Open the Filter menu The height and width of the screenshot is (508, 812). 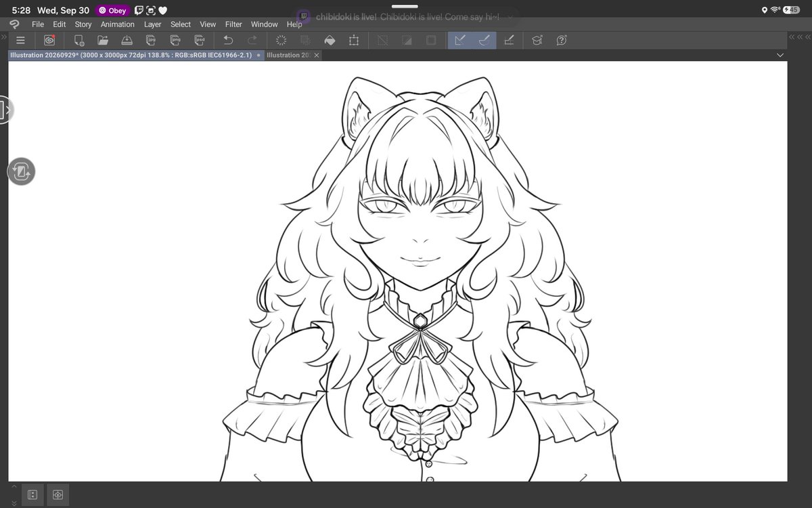tap(233, 24)
